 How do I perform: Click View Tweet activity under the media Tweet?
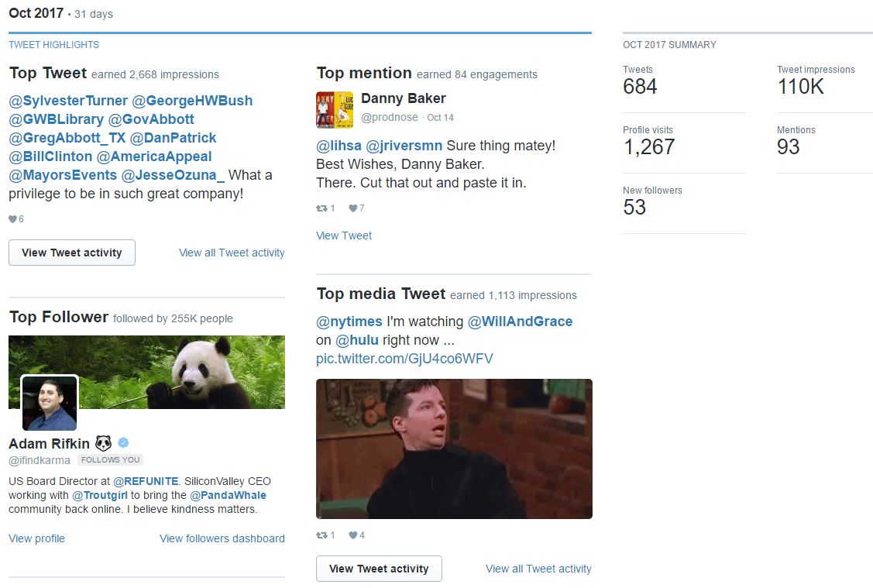(x=379, y=569)
